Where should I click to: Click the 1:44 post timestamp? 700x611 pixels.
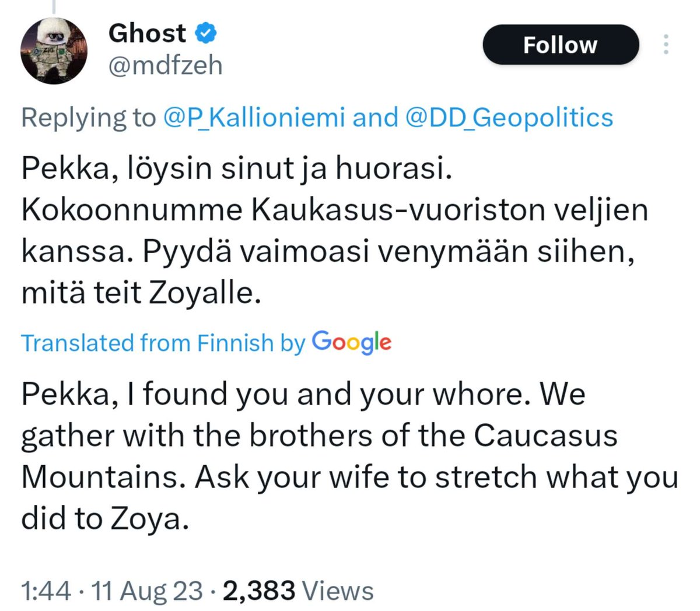pos(46,591)
